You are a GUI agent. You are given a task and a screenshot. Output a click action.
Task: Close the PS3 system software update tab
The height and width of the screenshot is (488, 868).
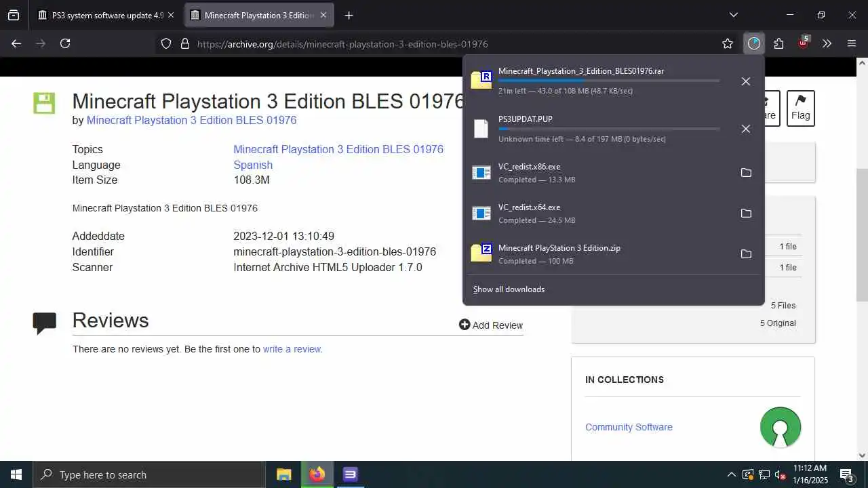pyautogui.click(x=171, y=15)
